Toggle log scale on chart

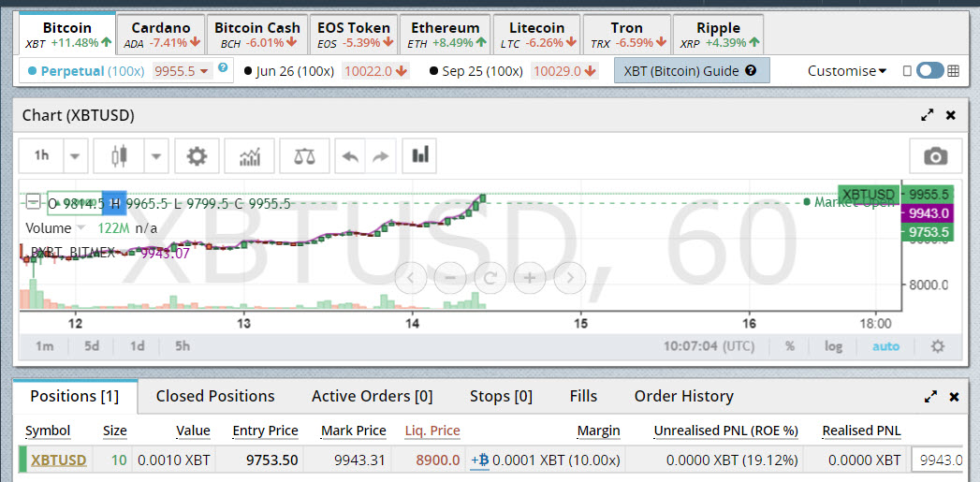pyautogui.click(x=833, y=346)
